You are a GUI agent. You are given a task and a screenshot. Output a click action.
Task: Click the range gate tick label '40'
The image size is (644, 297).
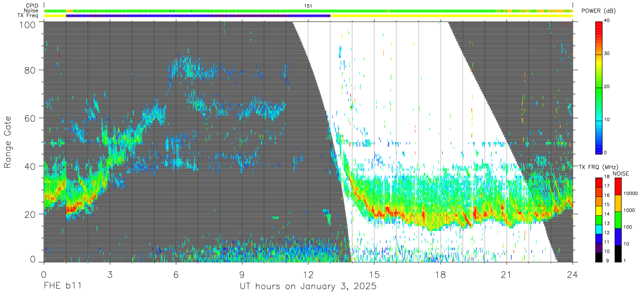[x=31, y=166]
